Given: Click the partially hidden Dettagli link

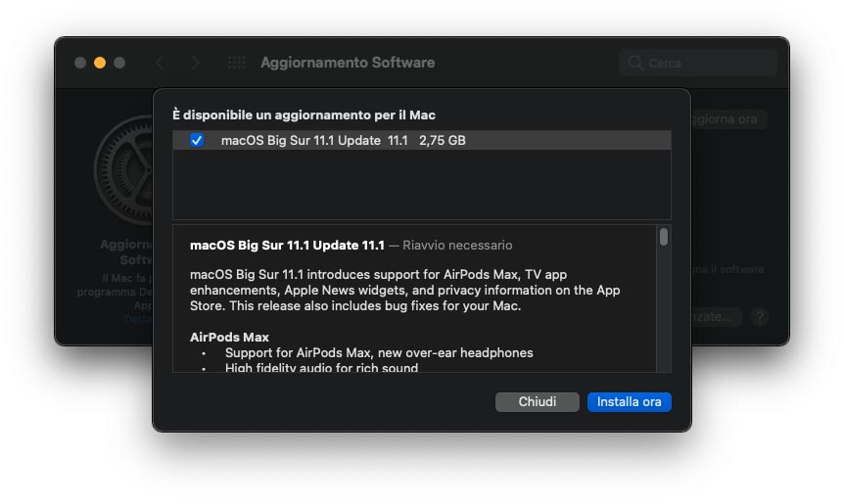Looking at the screenshot, I should click(138, 319).
